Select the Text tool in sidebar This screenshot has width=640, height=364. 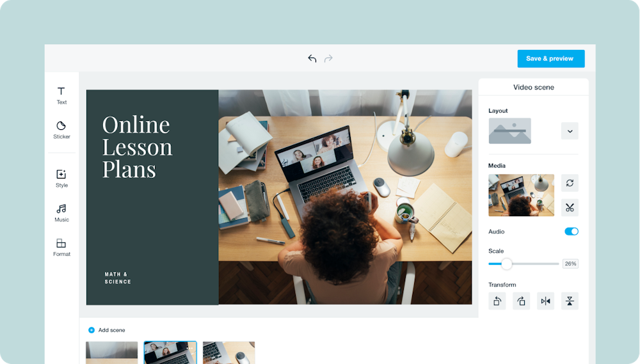coord(61,95)
